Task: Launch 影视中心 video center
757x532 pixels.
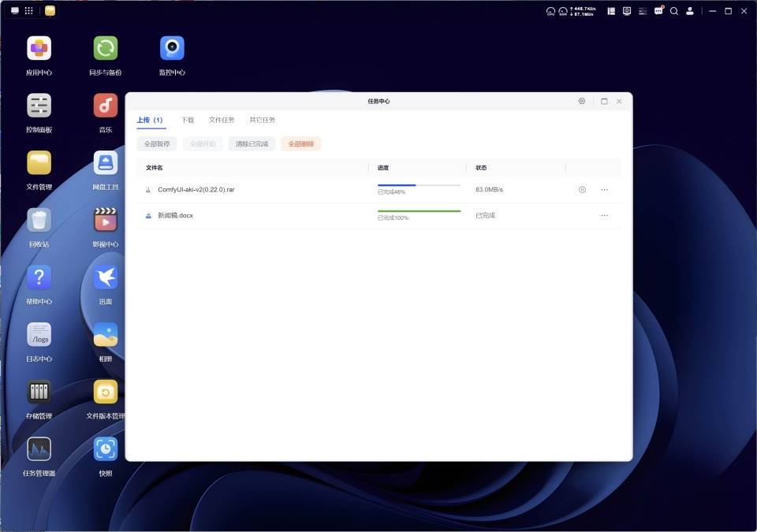Action: coord(105,220)
